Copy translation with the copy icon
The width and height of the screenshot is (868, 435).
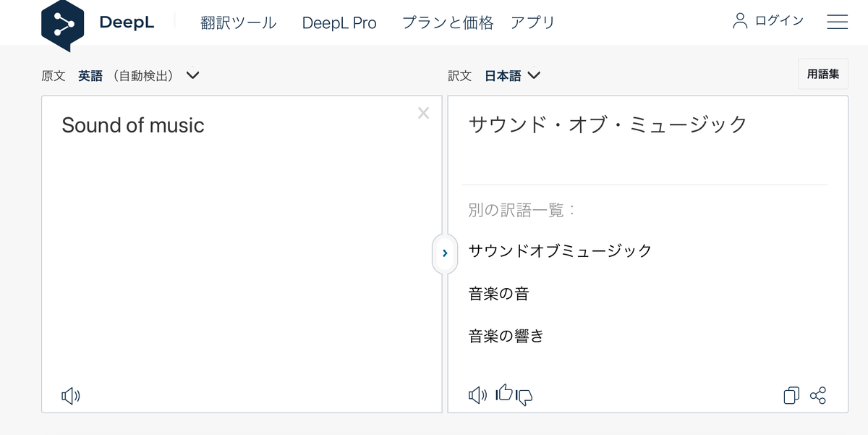pyautogui.click(x=791, y=395)
